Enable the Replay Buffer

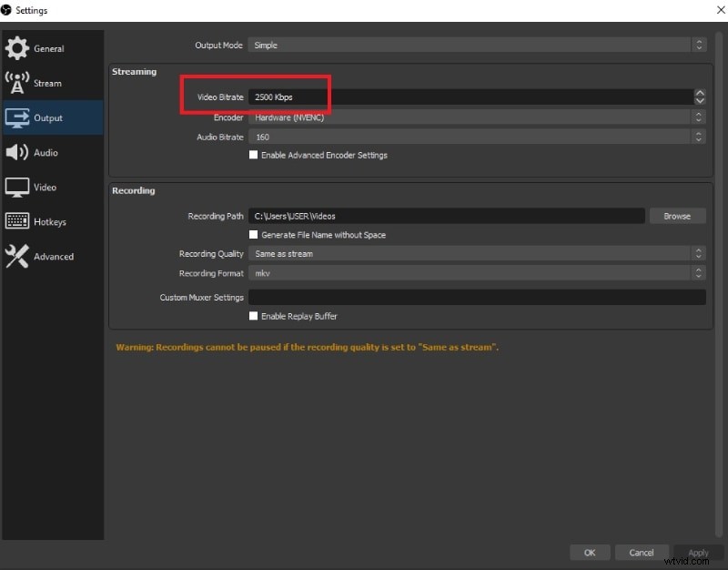(254, 316)
